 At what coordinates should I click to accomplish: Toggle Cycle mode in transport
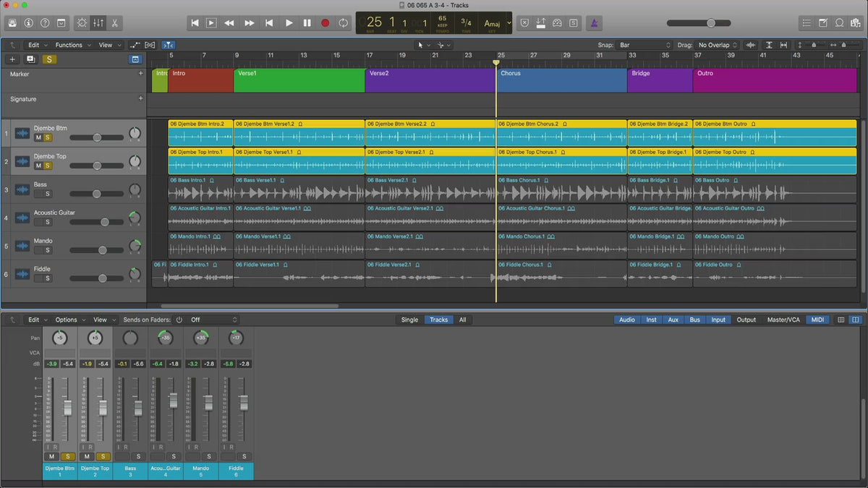[343, 23]
